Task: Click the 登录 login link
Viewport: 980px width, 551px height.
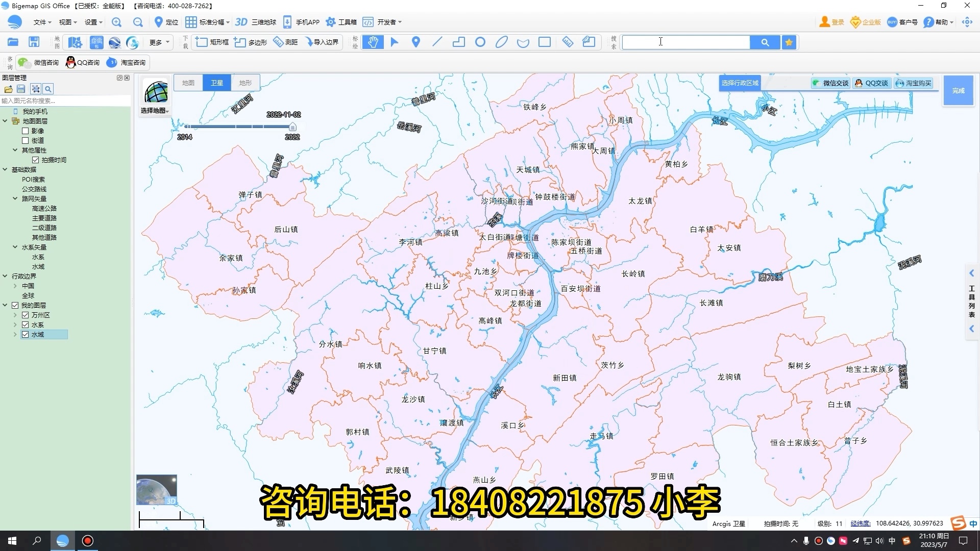Action: tap(831, 22)
